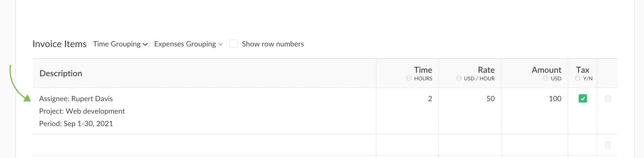The width and height of the screenshot is (644, 158).
Task: Uncheck the Tax checkbox for Rupert Davis row
Action: [583, 99]
